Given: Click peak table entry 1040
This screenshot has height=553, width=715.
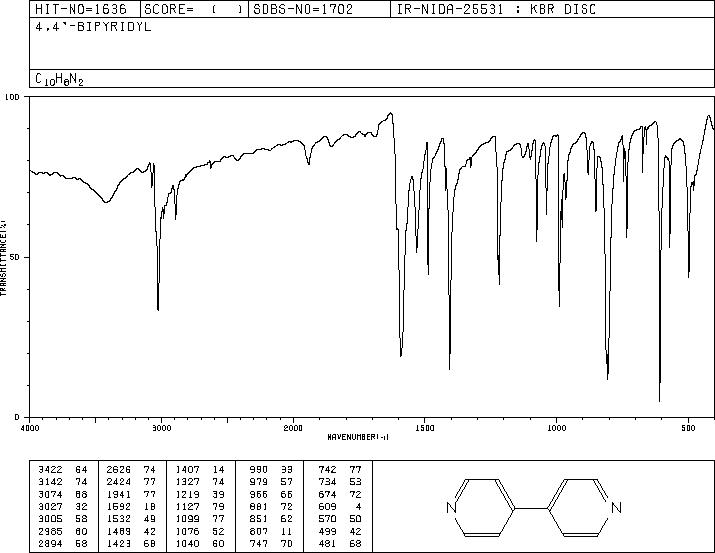Looking at the screenshot, I should click(187, 543).
